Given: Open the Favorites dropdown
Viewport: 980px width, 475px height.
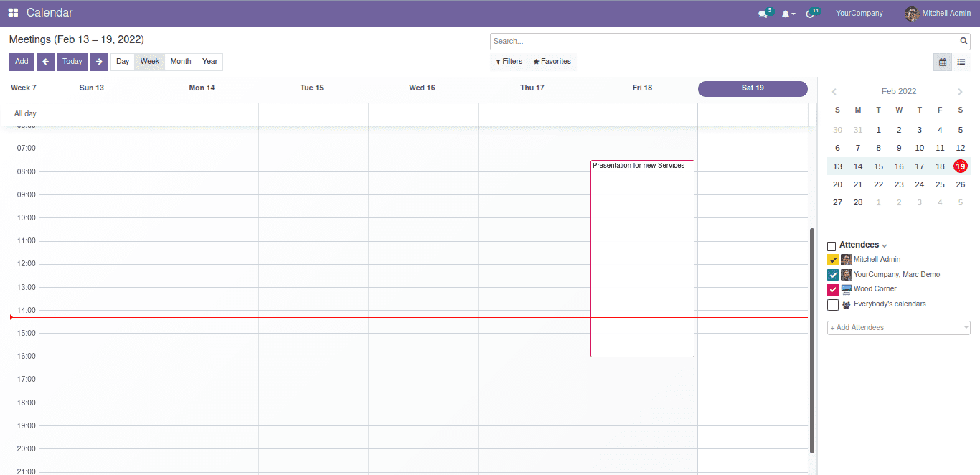Looking at the screenshot, I should [552, 62].
